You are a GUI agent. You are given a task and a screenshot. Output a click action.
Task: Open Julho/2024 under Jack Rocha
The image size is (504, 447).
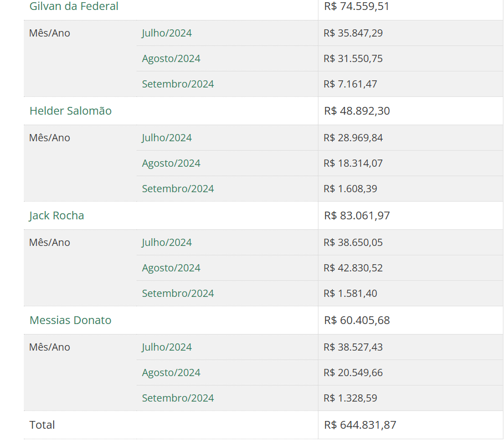[x=167, y=243]
